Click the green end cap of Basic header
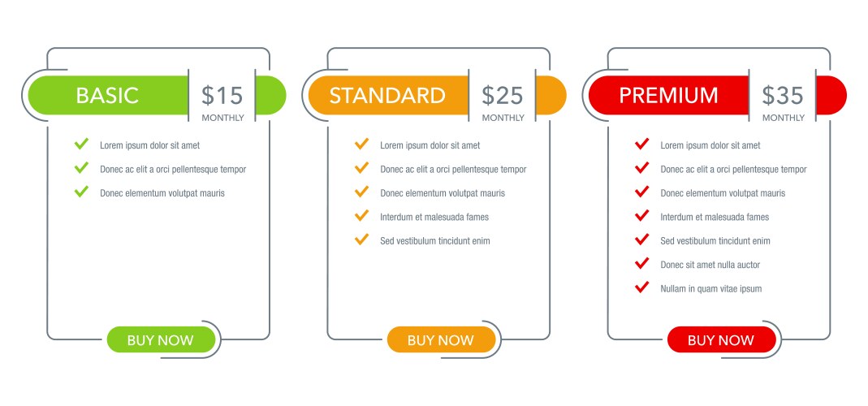868x406 pixels. (270, 95)
